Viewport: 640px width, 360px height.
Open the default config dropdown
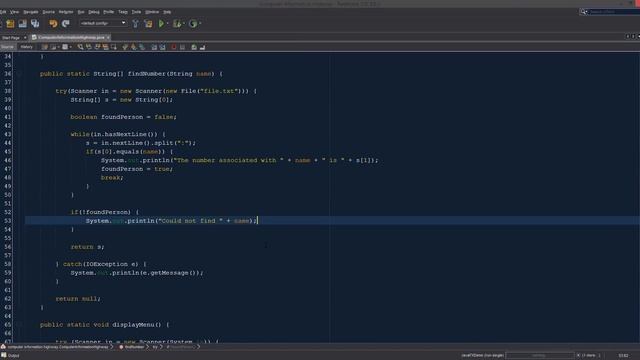tap(103, 23)
